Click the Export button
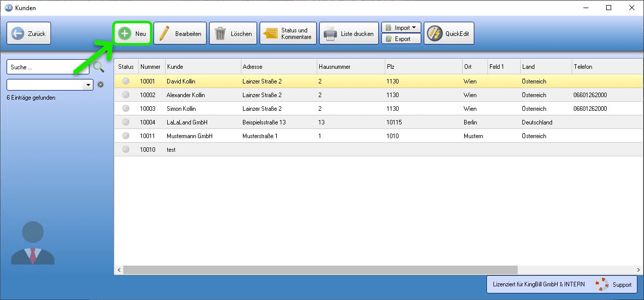The image size is (644, 300). tap(401, 39)
